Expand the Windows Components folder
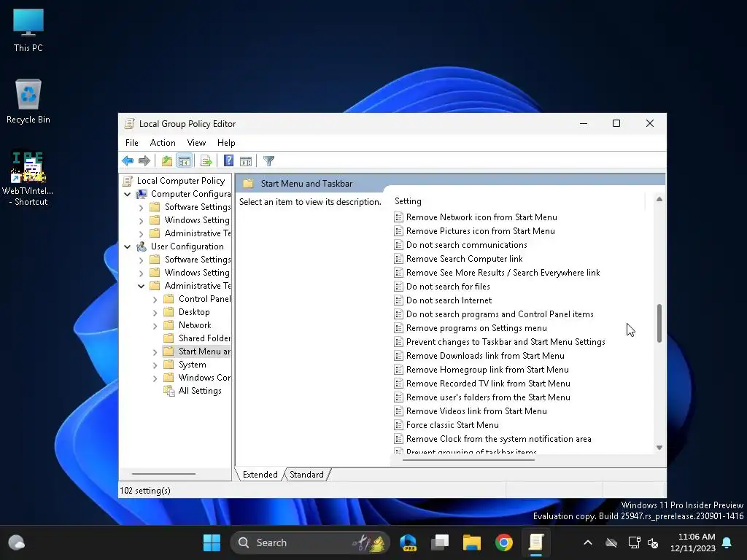Viewport: 747px width, 560px height. pyautogui.click(x=155, y=378)
